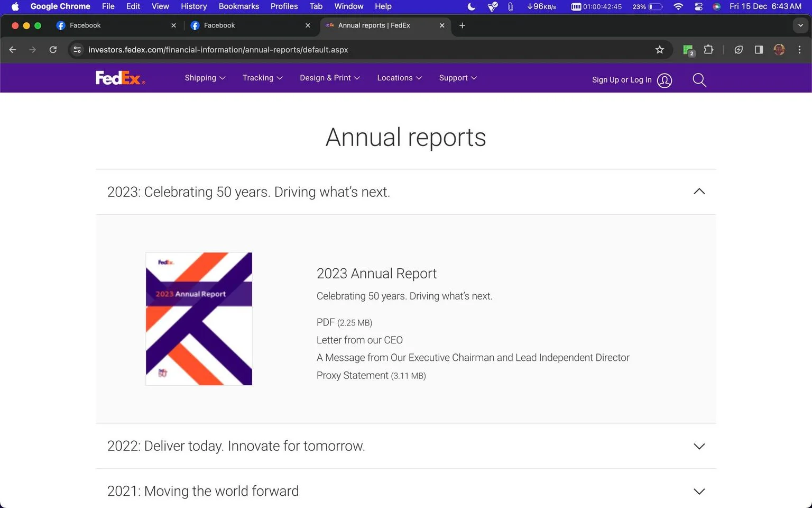Open the site search magnifier icon
This screenshot has height=508, width=812.
pyautogui.click(x=699, y=80)
